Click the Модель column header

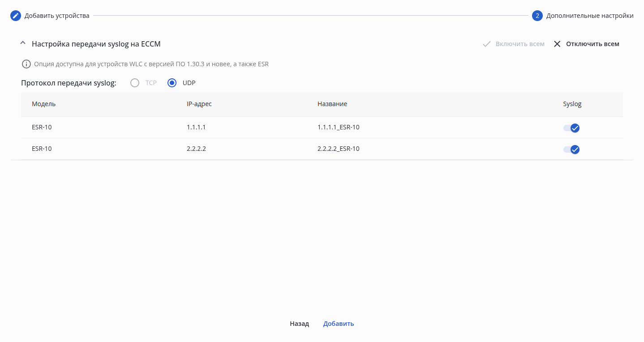coord(44,104)
